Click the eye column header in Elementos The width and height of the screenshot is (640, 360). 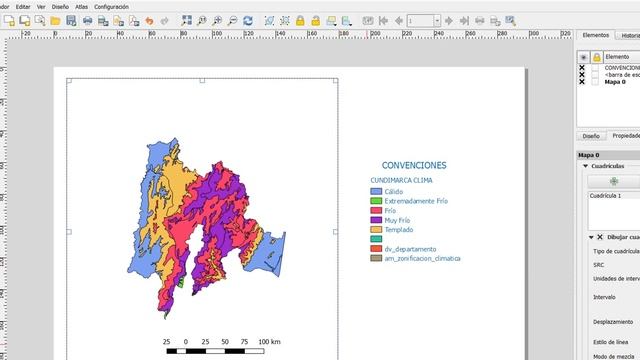[x=583, y=57]
